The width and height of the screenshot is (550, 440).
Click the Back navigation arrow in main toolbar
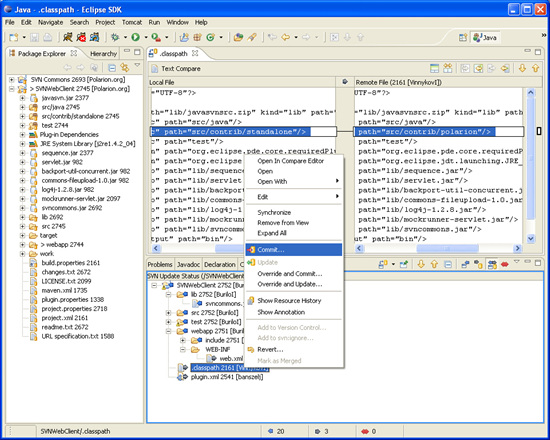tap(286, 37)
